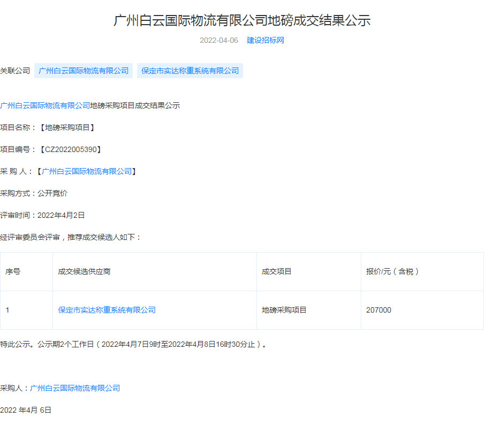The width and height of the screenshot is (484, 448).
Task: Open the 建设招标网 source link
Action: tap(265, 40)
